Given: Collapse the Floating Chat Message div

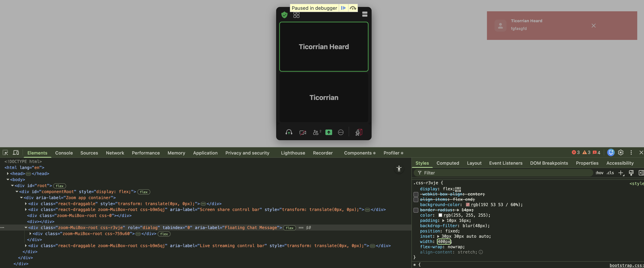Looking at the screenshot, I should coord(26,228).
